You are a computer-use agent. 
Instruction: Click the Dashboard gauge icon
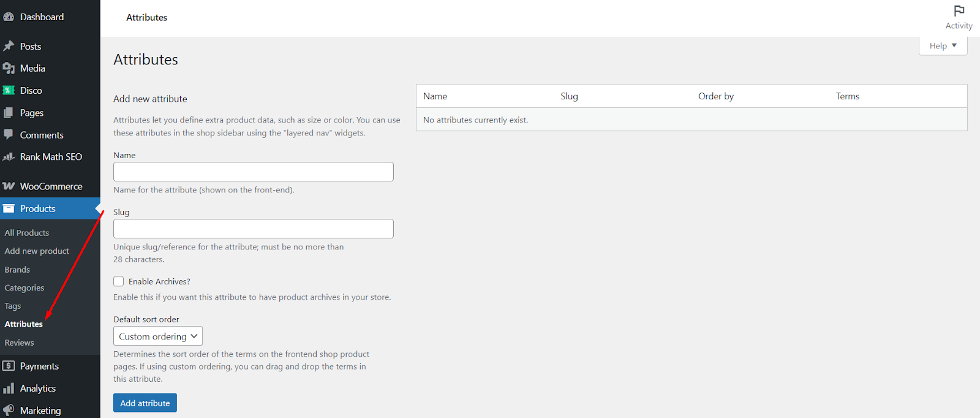[x=9, y=17]
